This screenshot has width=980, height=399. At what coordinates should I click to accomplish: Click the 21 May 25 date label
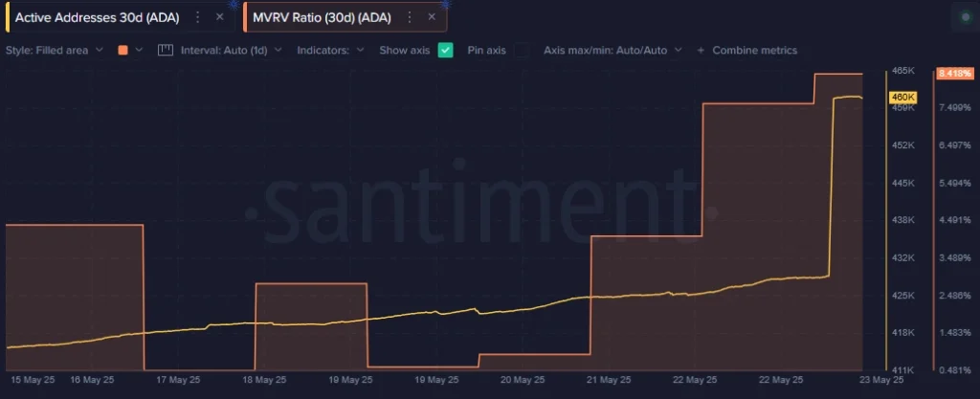pyautogui.click(x=610, y=380)
